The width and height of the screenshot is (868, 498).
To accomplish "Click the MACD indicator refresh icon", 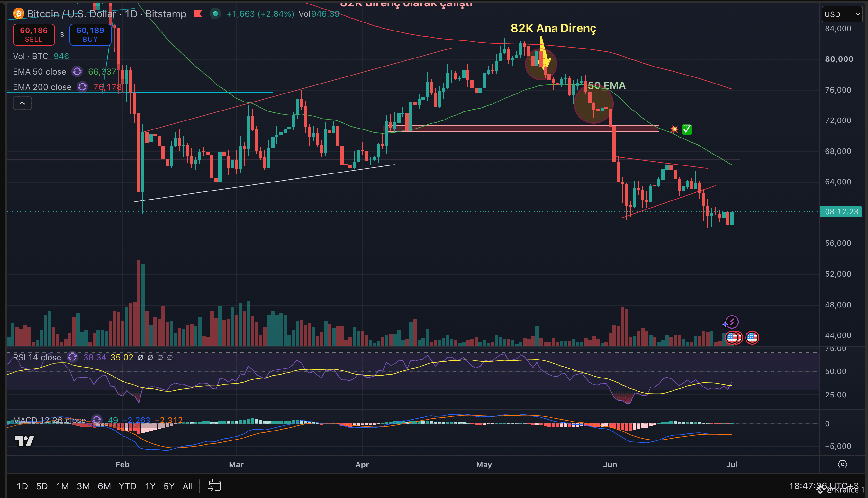I will click(x=97, y=420).
